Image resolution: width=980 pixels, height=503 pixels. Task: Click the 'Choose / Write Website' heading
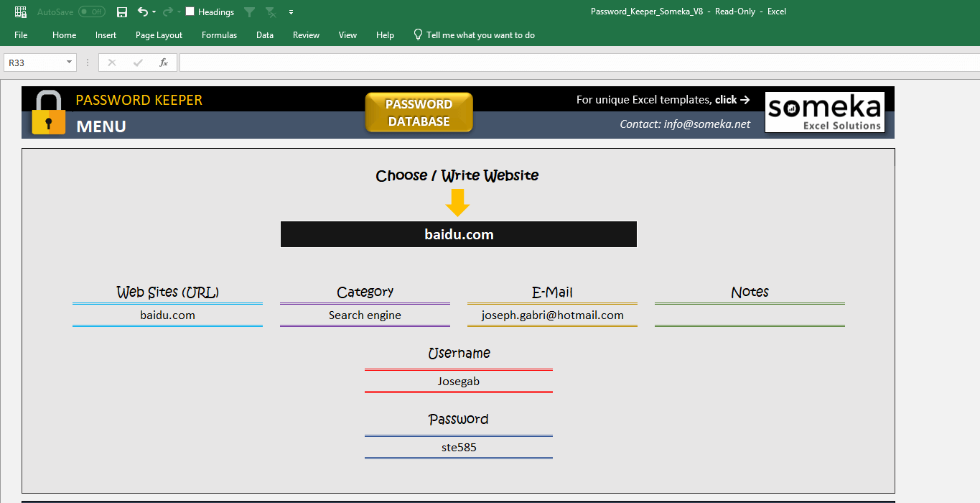457,175
